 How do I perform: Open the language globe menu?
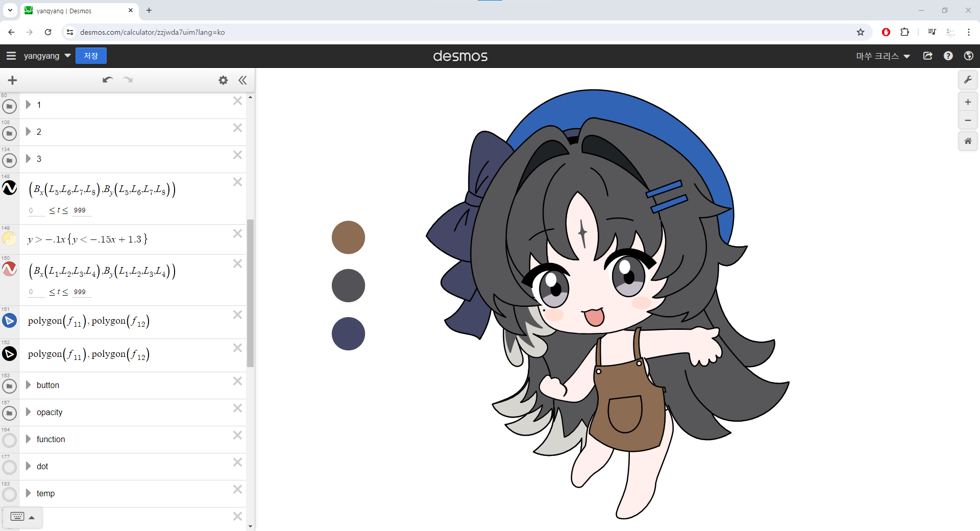(x=968, y=56)
